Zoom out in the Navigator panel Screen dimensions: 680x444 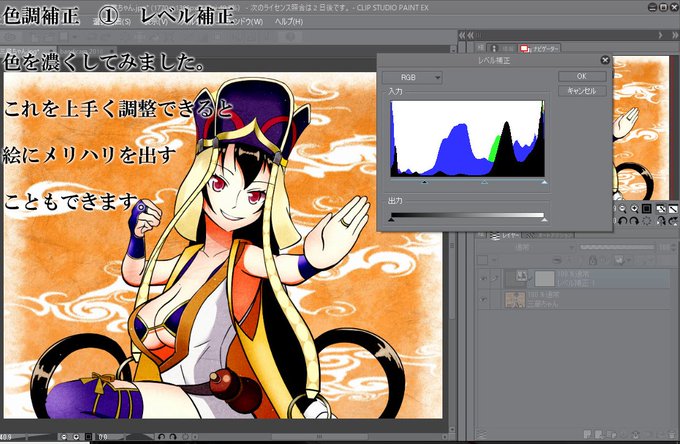(623, 209)
